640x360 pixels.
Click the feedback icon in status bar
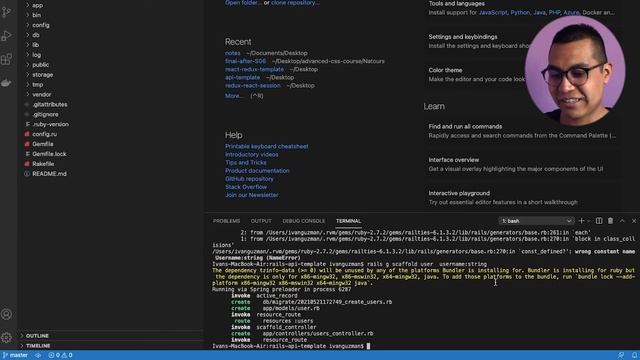click(x=621, y=355)
